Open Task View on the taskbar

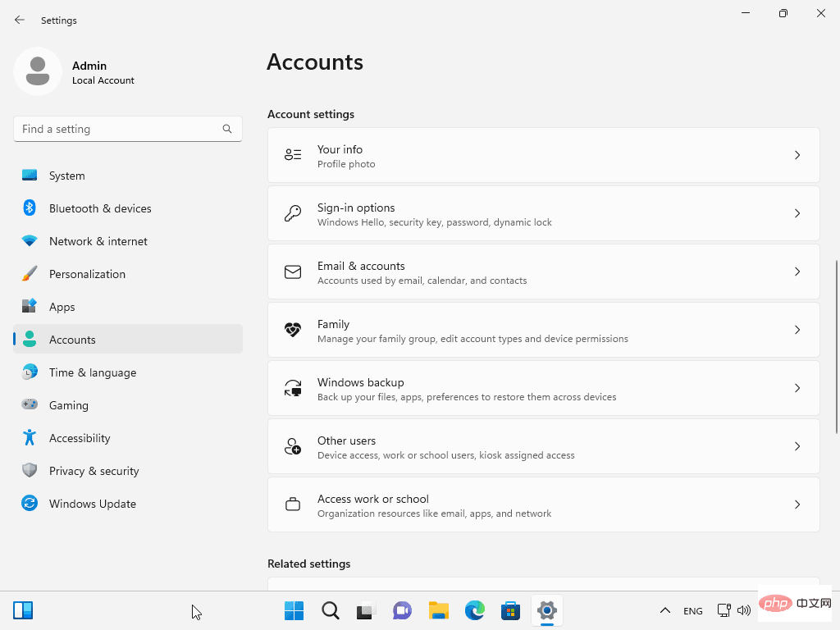pos(367,610)
